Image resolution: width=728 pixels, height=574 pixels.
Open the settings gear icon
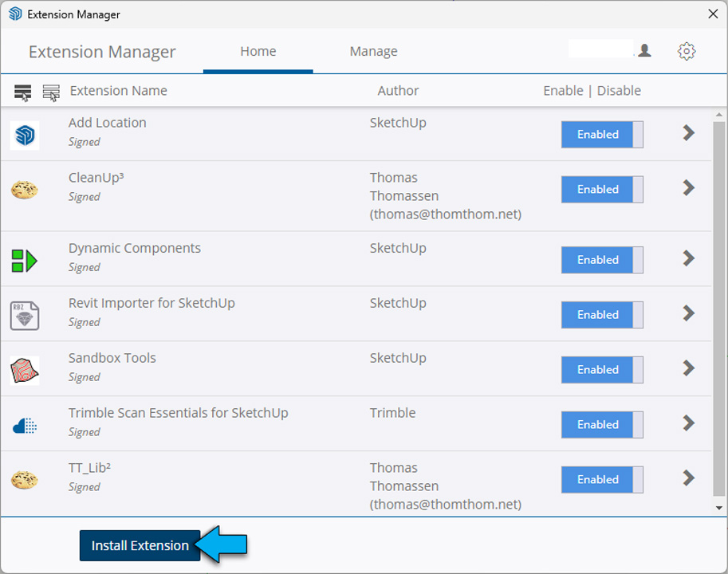[x=686, y=51]
